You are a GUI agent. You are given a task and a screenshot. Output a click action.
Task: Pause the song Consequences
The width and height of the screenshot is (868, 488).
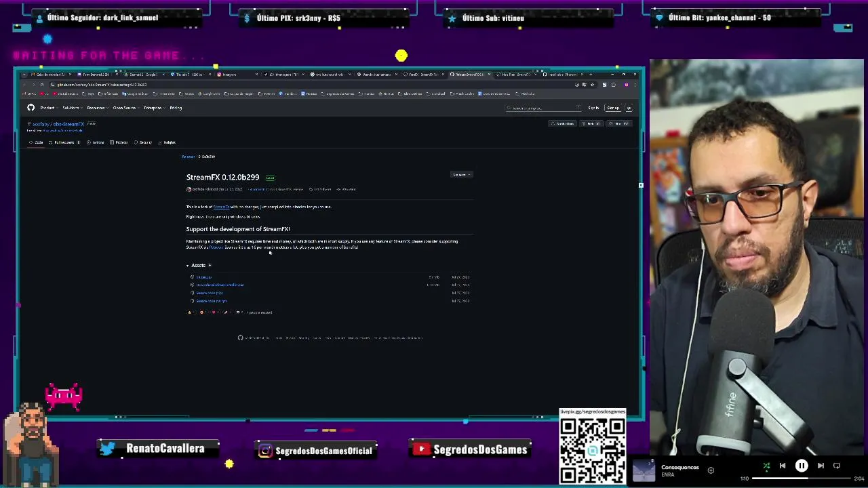[802, 466]
